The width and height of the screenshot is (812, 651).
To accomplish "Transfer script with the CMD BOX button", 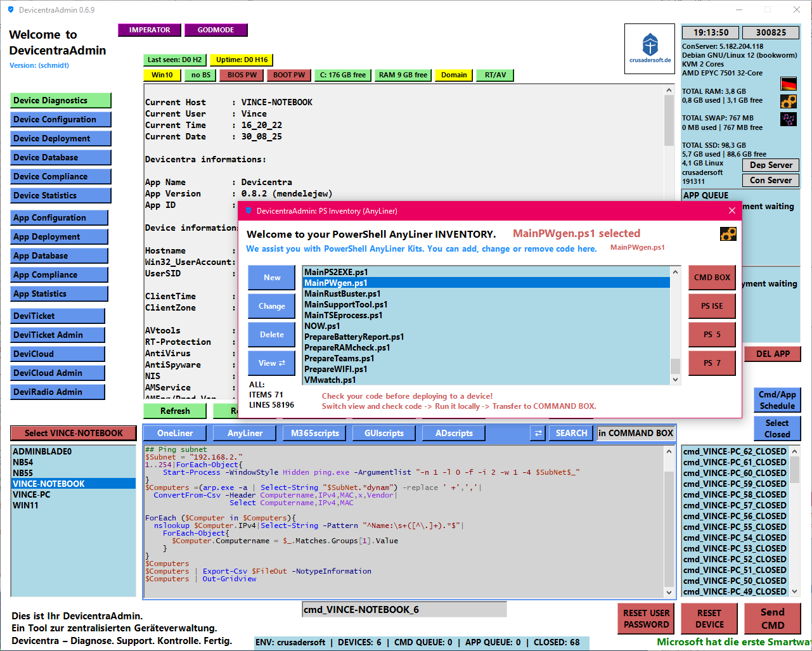I will pos(712,278).
